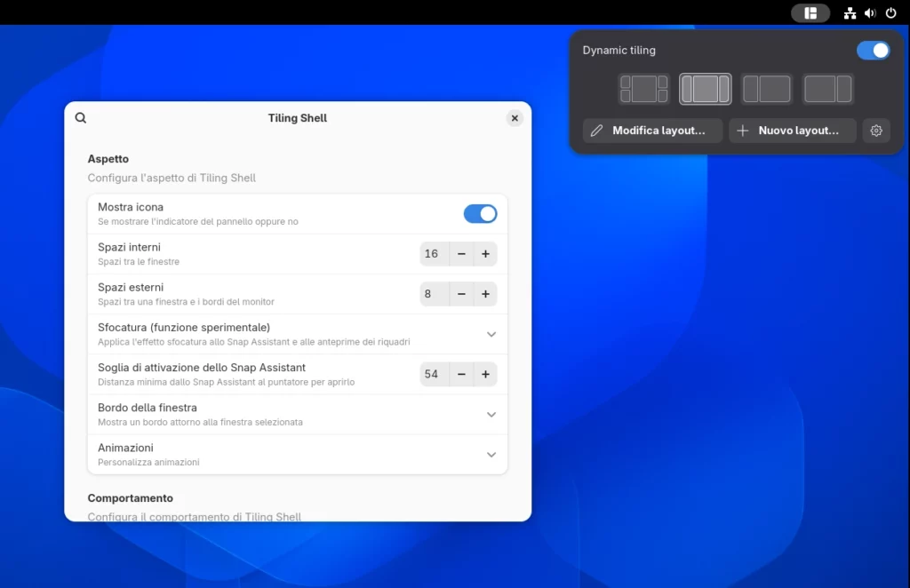Viewport: 910px width, 588px height.
Task: Decrease Spazi esterni value
Action: (461, 294)
